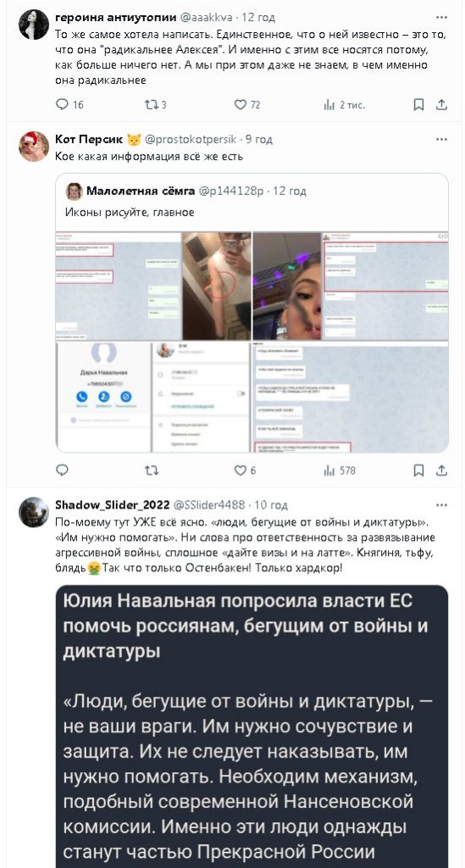Share Кот Персик's tweet
The width and height of the screenshot is (465, 868).
pos(442,470)
